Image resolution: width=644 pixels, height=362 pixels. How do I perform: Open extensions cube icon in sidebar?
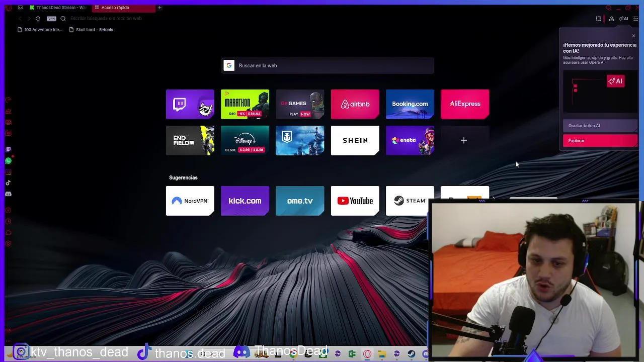[8, 232]
